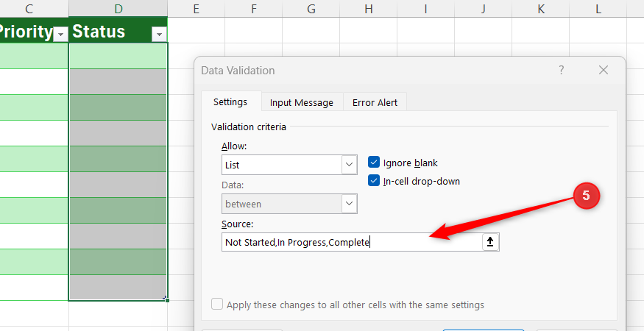Screen dimensions: 644x331
Task: Select the Status header cell
Action: click(x=118, y=30)
